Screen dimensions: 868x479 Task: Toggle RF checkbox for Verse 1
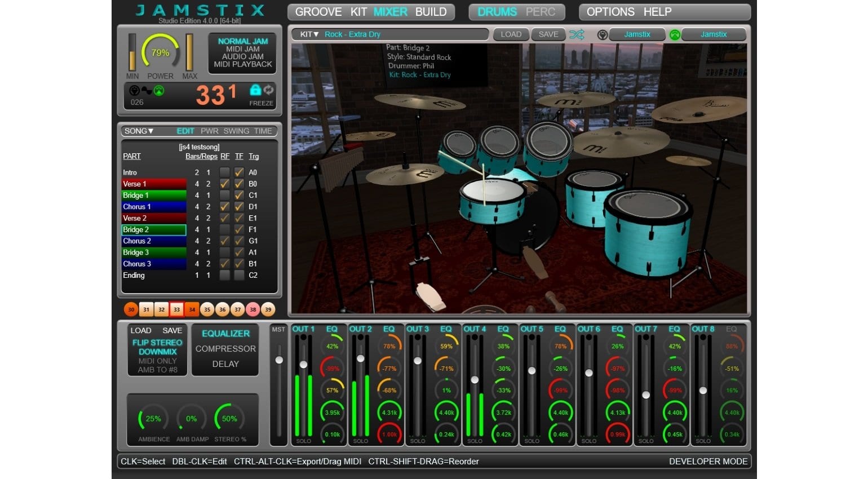click(x=225, y=184)
